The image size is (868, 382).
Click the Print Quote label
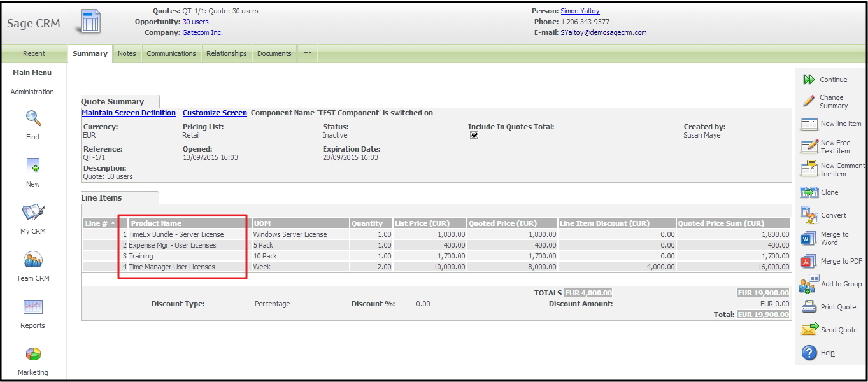click(839, 307)
